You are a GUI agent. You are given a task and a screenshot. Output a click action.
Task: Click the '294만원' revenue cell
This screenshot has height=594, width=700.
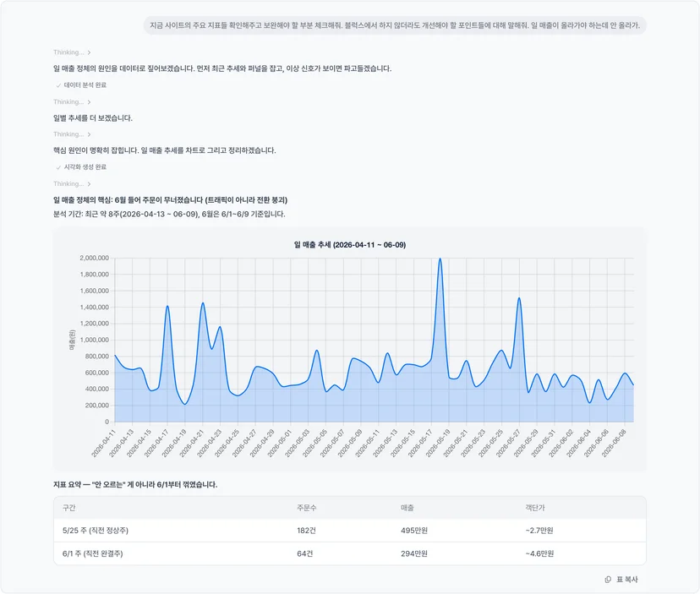click(414, 553)
